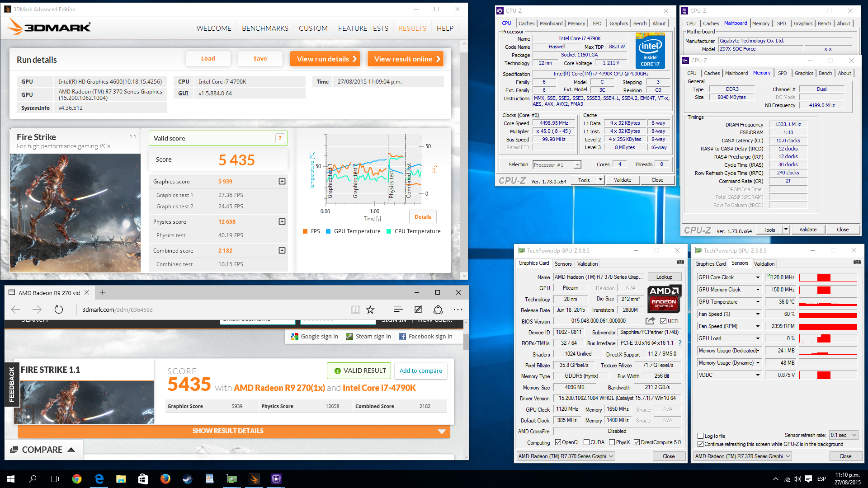
Task: Open new tab in Edge
Action: 103,292
